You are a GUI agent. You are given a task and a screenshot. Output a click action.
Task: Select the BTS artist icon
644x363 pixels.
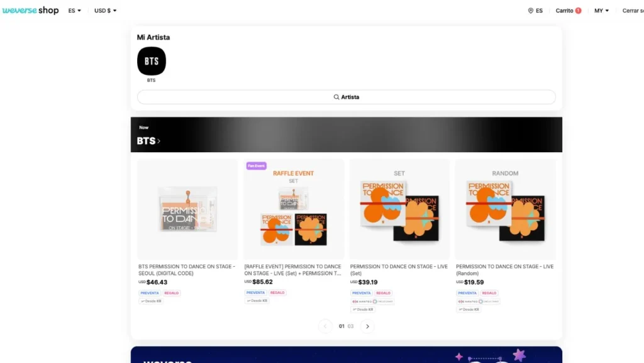pos(152,61)
